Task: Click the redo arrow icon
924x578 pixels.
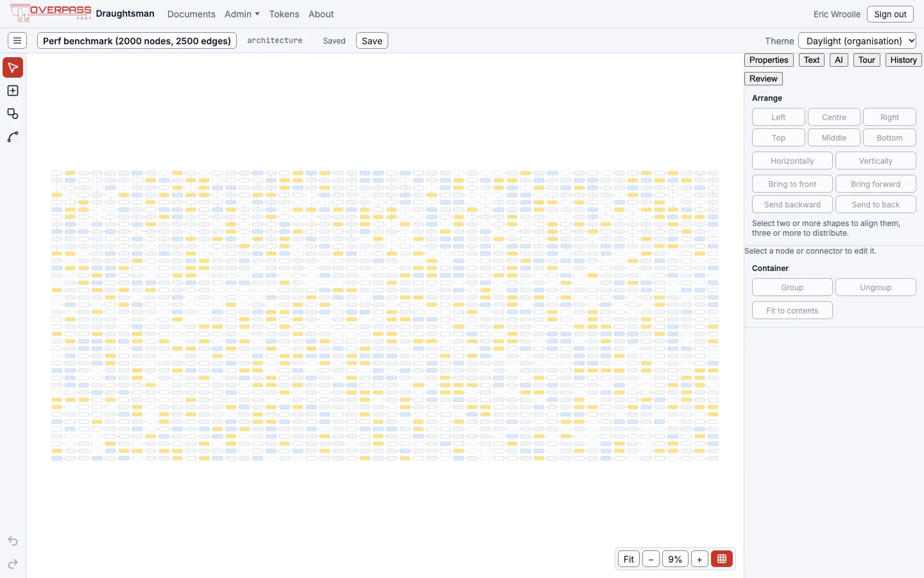Action: [x=13, y=564]
